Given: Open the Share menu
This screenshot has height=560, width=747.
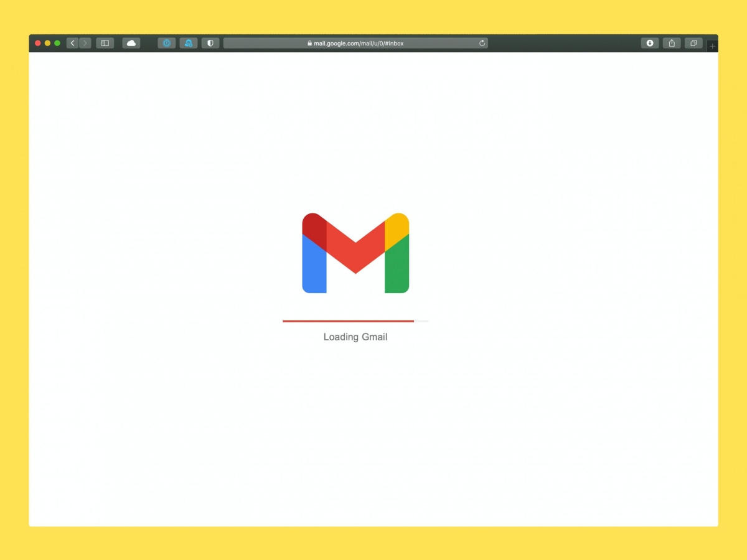Looking at the screenshot, I should pos(671,43).
